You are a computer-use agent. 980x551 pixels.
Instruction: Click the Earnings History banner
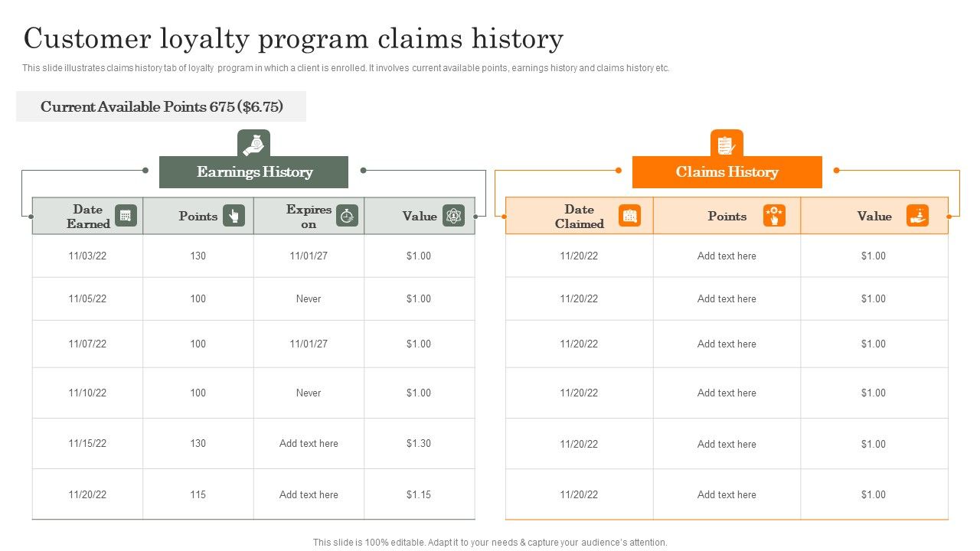point(253,172)
